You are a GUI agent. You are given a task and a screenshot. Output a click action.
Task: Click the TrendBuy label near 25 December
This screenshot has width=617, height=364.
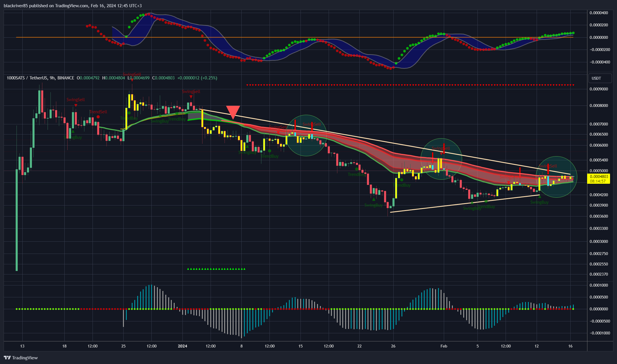click(129, 118)
